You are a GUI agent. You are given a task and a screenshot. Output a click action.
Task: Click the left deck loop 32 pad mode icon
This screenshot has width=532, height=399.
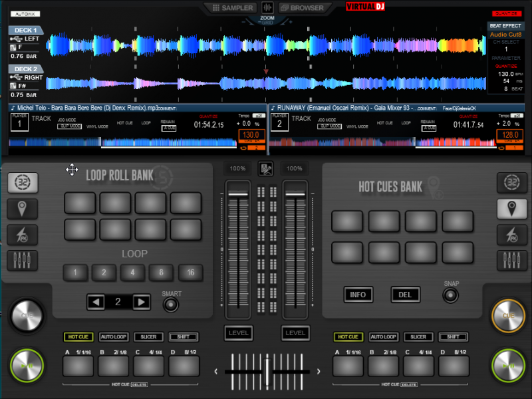click(23, 182)
